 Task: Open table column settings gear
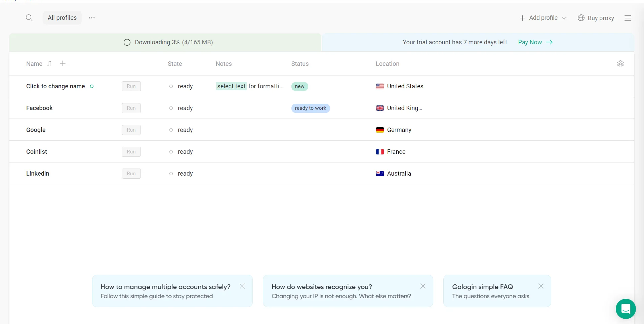[x=620, y=64]
